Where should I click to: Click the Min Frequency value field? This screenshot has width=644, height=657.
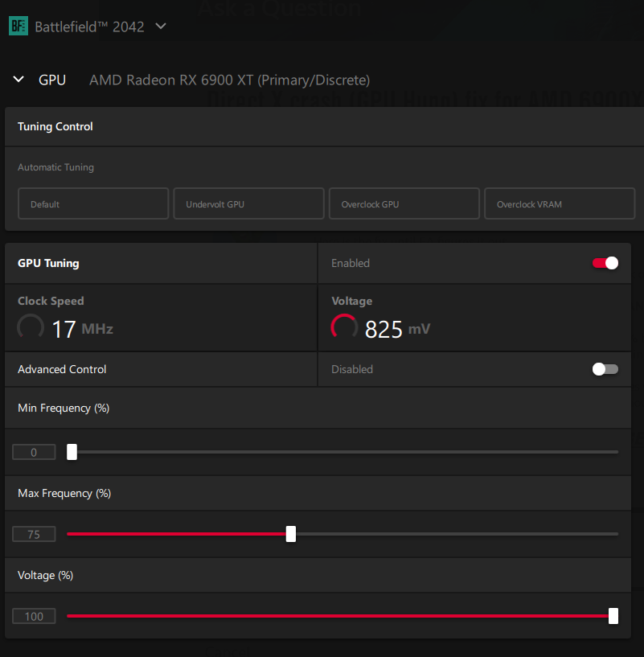34,452
